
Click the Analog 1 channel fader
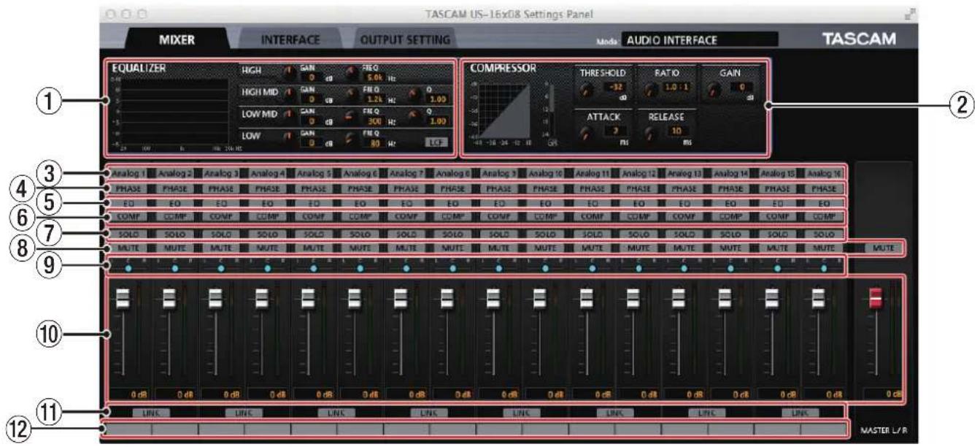123,298
